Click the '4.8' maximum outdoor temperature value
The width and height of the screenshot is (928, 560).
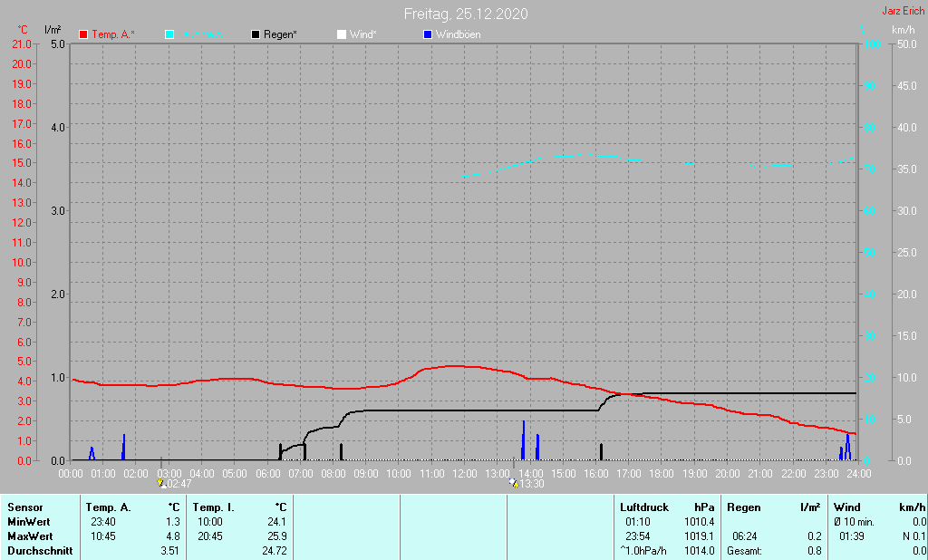pos(173,536)
